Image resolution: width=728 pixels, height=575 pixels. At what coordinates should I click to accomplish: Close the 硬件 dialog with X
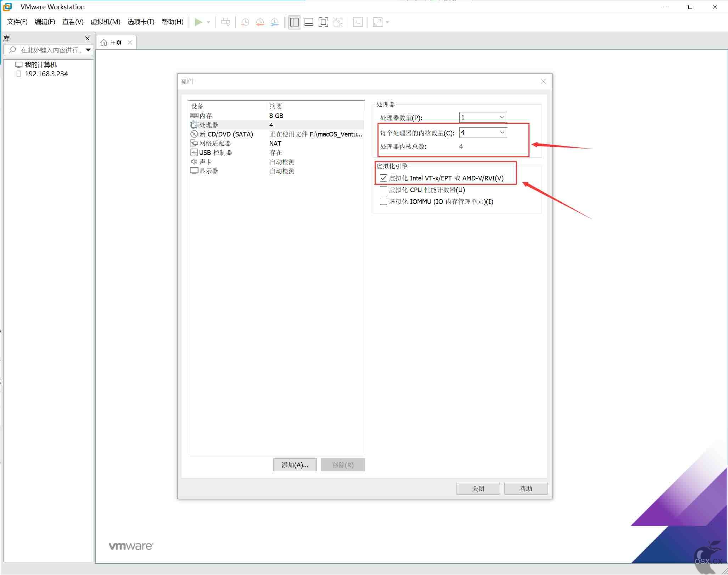pyautogui.click(x=543, y=82)
